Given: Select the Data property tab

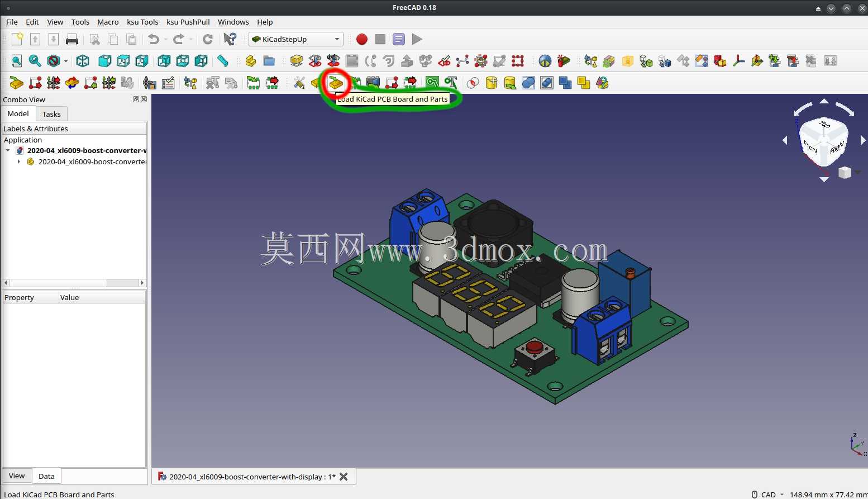Looking at the screenshot, I should (46, 477).
